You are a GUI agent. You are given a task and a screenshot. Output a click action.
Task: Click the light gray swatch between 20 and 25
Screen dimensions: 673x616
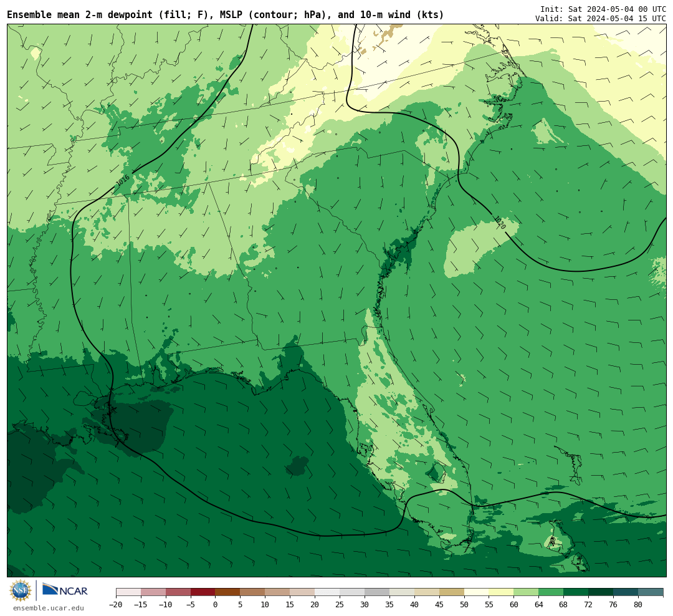click(x=328, y=592)
